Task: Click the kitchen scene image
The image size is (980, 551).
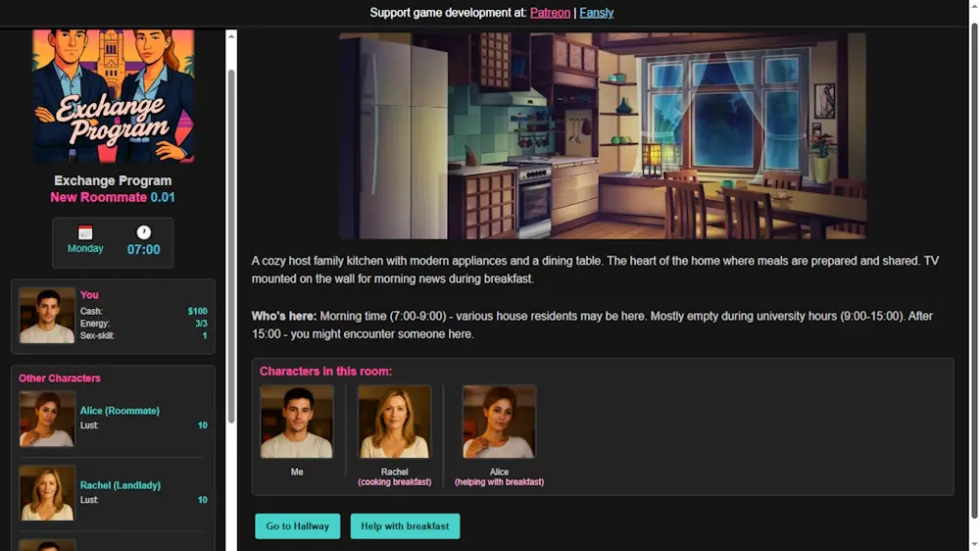Action: pos(602,135)
